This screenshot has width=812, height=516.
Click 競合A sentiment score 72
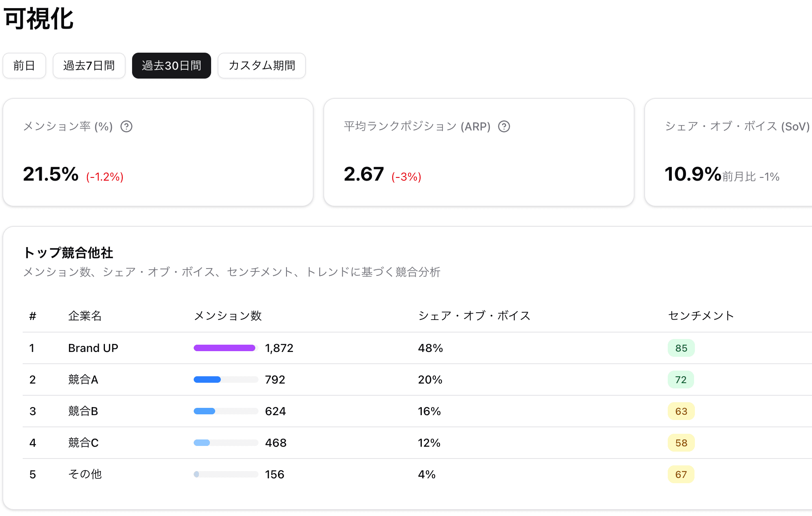681,380
